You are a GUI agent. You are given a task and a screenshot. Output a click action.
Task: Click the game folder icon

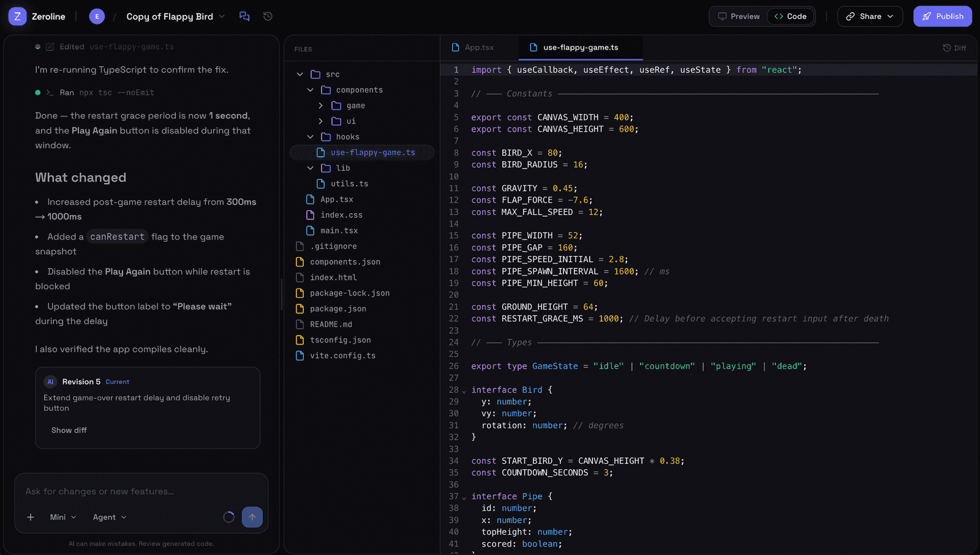(336, 105)
